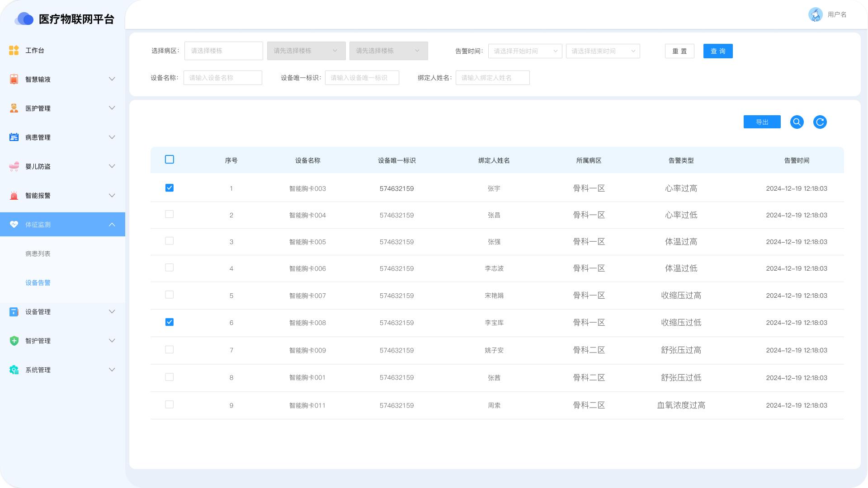
Task: Select the 设备告警 submenu item
Action: tap(38, 283)
